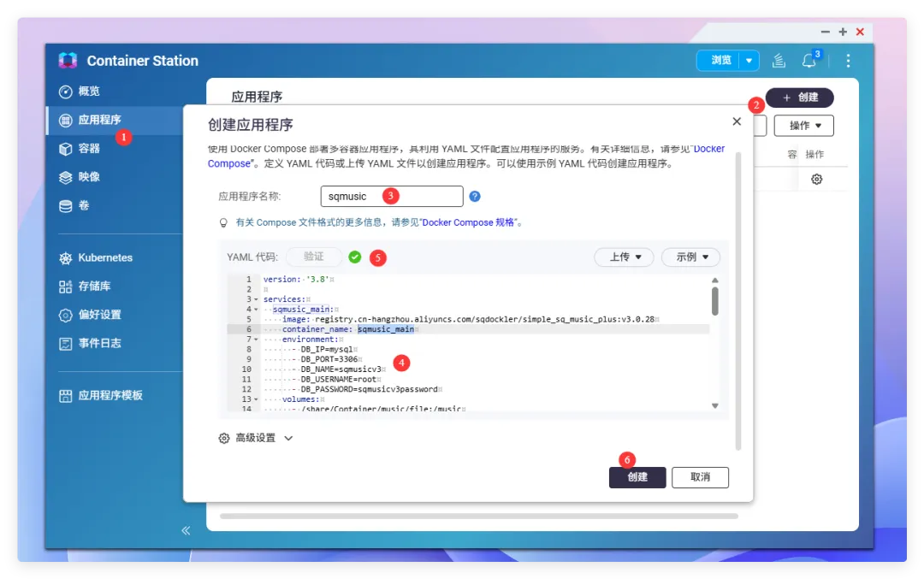Click the version: '3.8' line
The image size is (924, 579).
pyautogui.click(x=299, y=279)
